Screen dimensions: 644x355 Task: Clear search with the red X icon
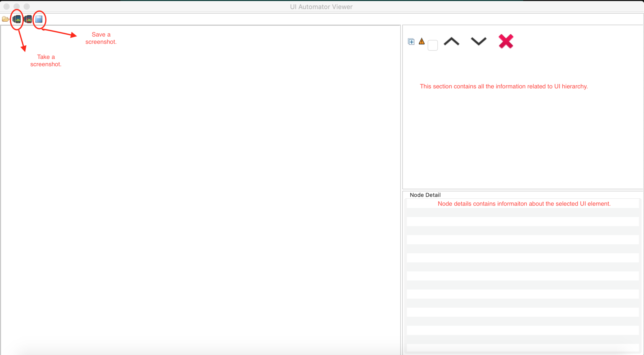tap(506, 41)
